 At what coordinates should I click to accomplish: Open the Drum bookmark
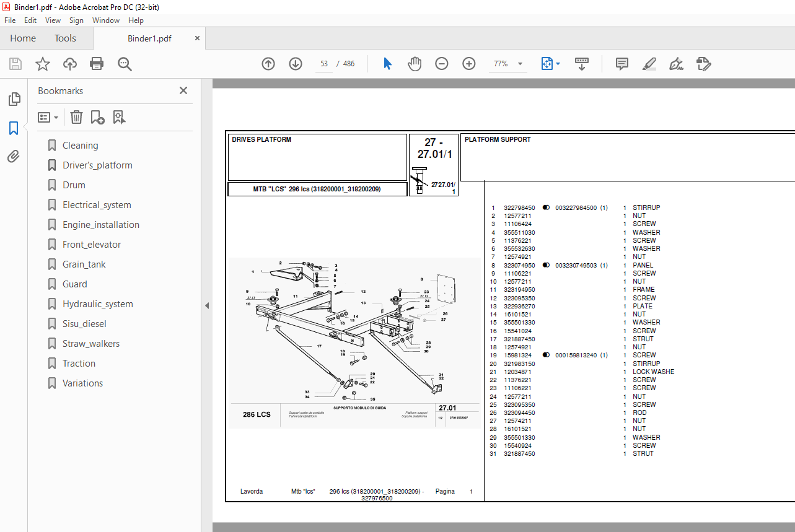(74, 185)
